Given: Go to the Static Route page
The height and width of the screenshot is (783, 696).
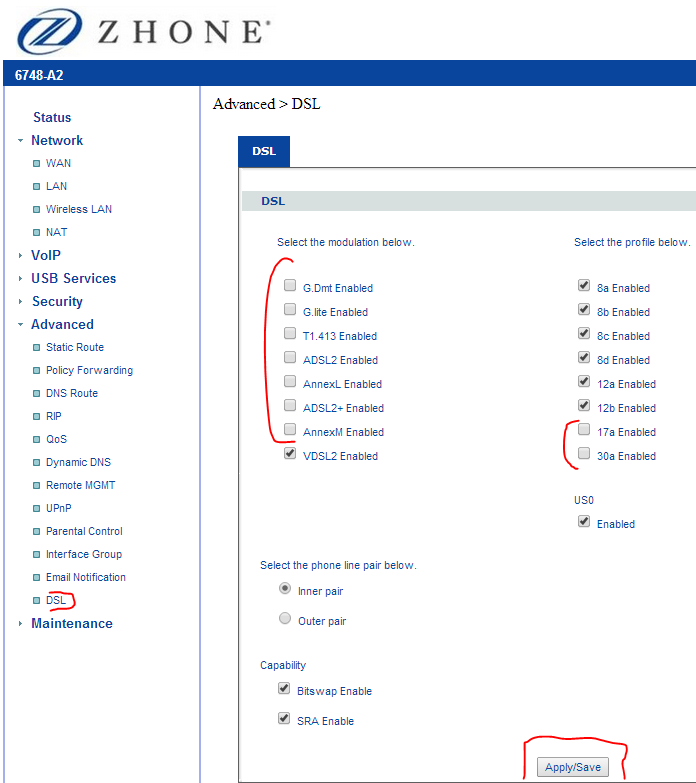Looking at the screenshot, I should (x=74, y=347).
